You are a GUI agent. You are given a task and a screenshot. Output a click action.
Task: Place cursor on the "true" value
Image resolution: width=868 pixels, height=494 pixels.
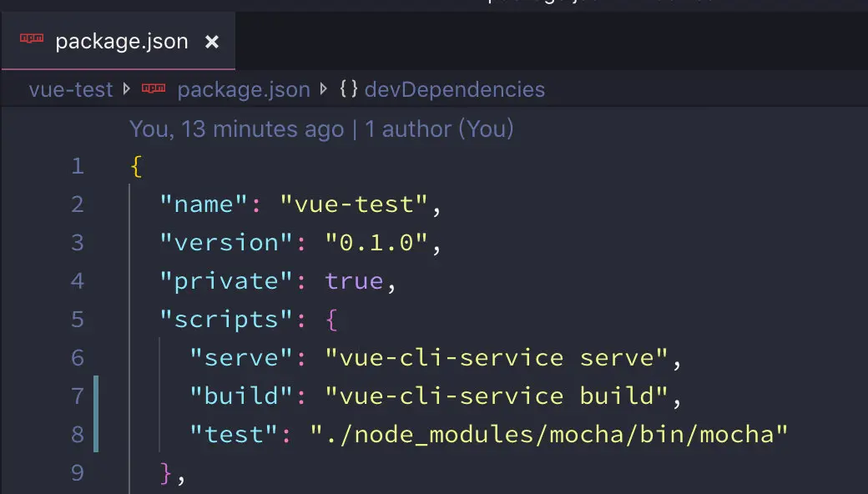[353, 281]
